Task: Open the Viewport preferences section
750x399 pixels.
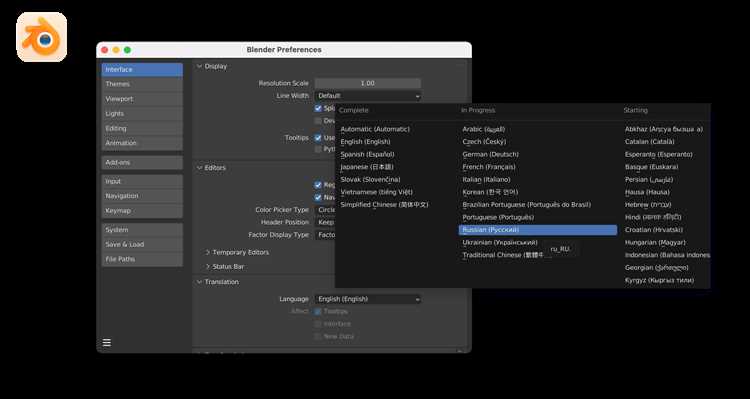Action: pyautogui.click(x=142, y=99)
